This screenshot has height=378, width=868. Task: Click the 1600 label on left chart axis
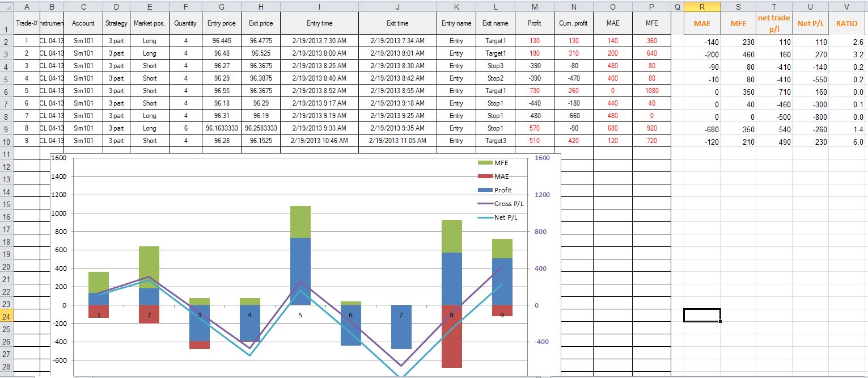[58, 158]
